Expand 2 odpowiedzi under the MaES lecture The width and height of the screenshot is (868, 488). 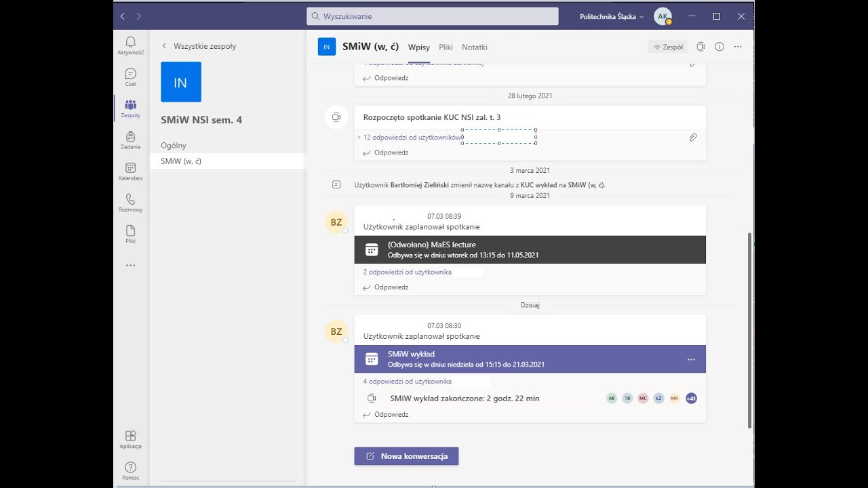tap(407, 272)
